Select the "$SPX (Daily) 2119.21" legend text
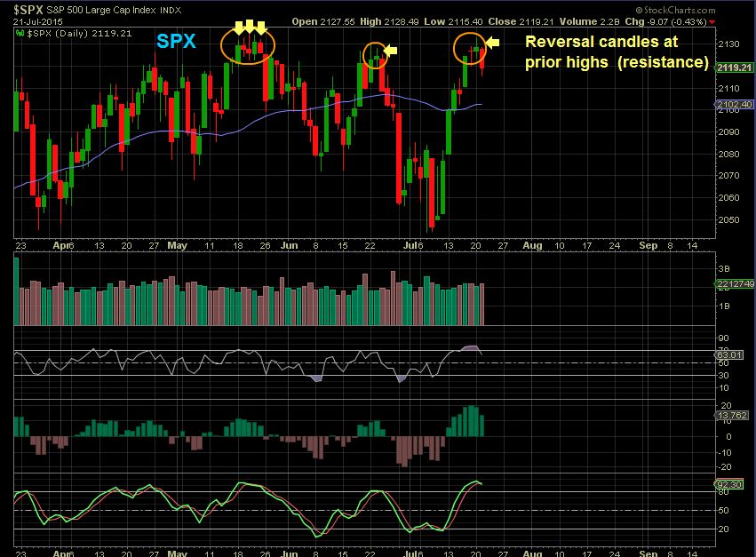 click(x=79, y=33)
